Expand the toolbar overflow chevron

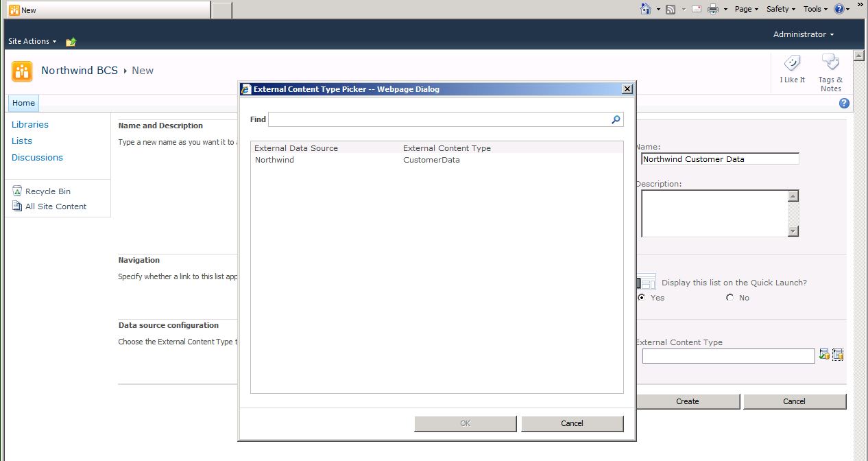[x=860, y=4]
